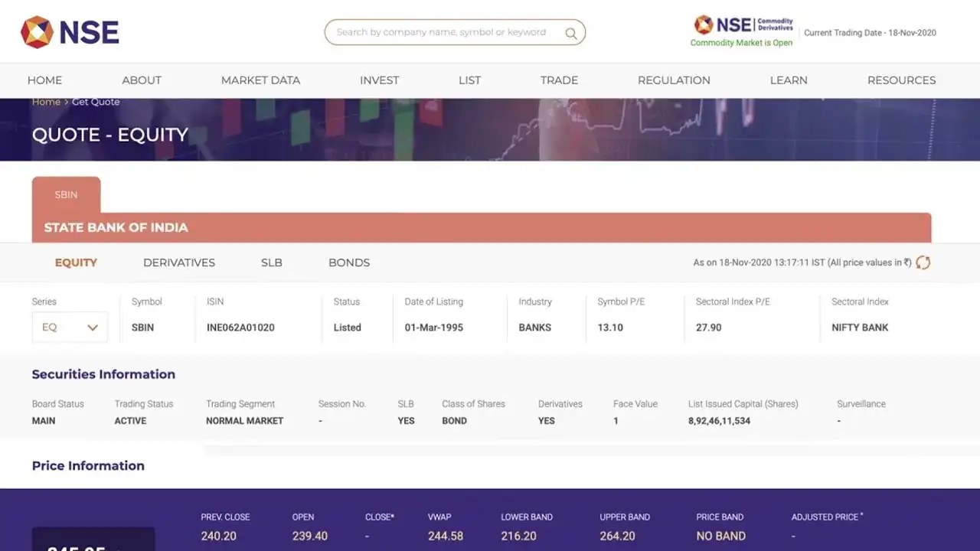Click the SBIN symbol tab
The image size is (980, 551).
click(66, 194)
